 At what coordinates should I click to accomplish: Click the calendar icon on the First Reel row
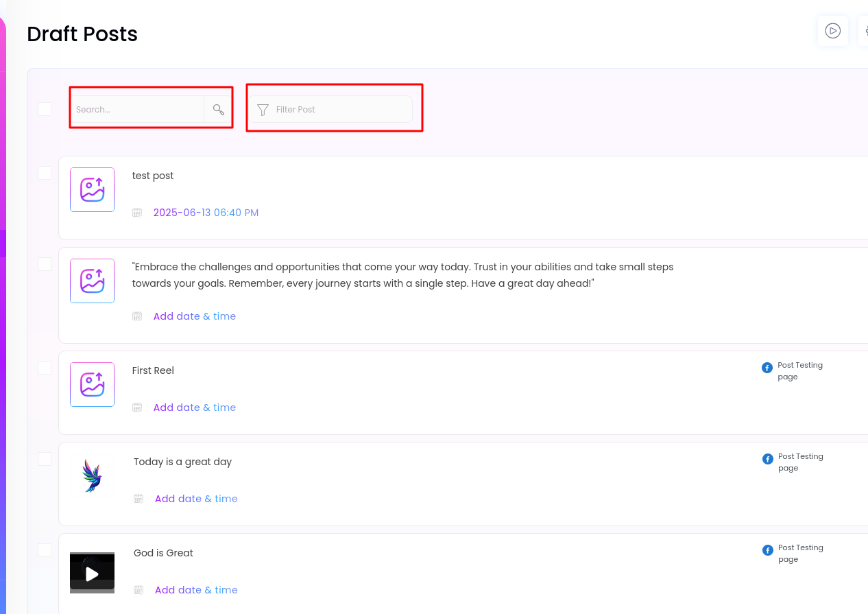pos(137,408)
